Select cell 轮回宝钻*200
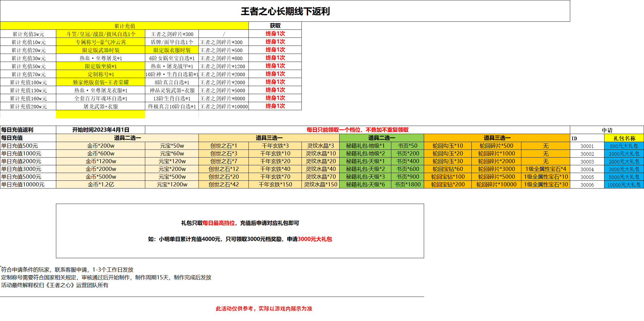The image size is (644, 321). click(448, 185)
